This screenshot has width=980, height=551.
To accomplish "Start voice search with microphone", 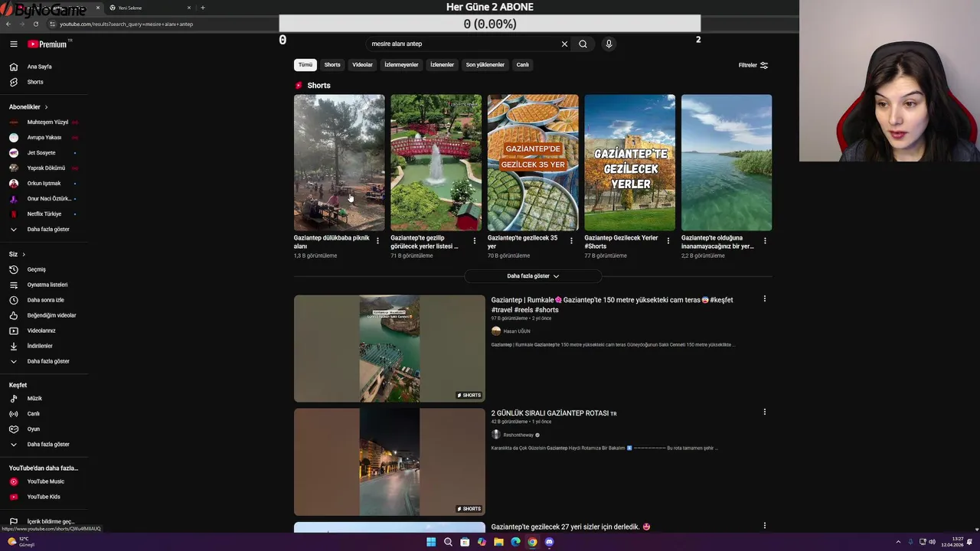I will point(609,44).
